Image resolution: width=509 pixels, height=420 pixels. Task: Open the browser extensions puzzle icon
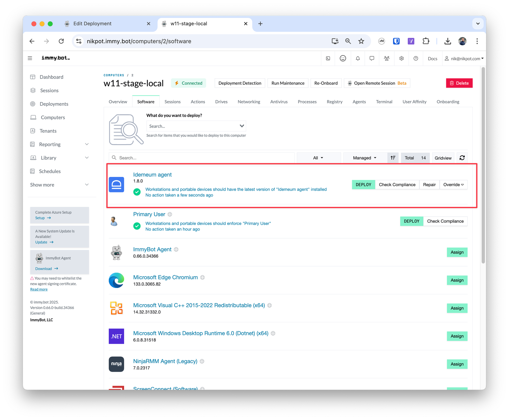[426, 41]
